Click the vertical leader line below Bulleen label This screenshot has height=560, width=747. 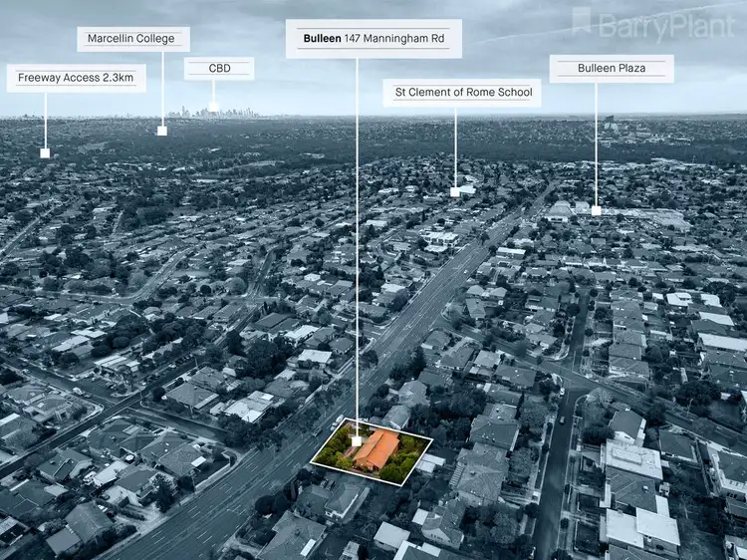click(357, 249)
